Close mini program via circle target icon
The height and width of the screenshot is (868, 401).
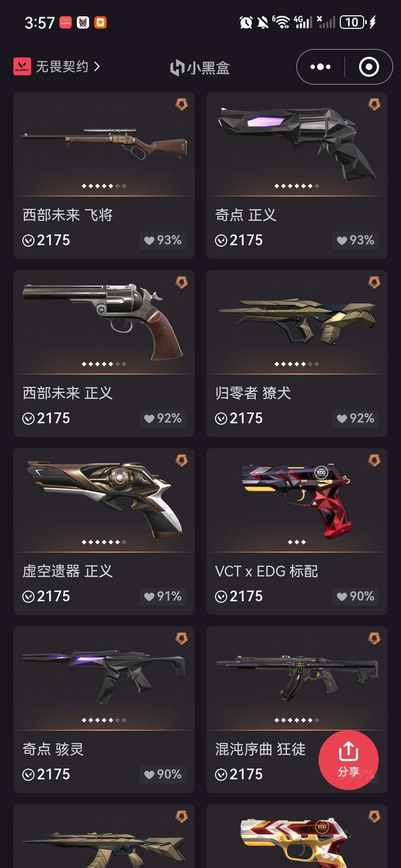coord(369,67)
